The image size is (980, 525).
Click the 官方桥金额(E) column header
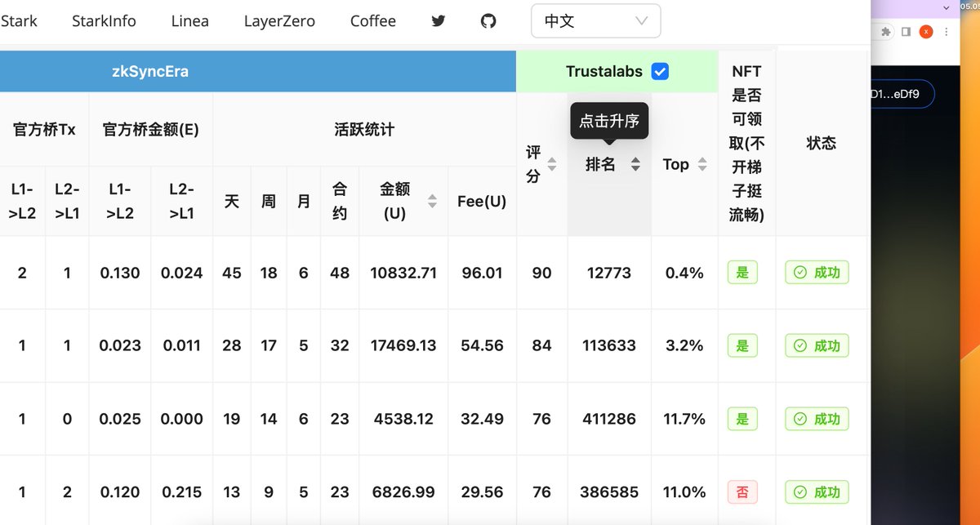(151, 129)
